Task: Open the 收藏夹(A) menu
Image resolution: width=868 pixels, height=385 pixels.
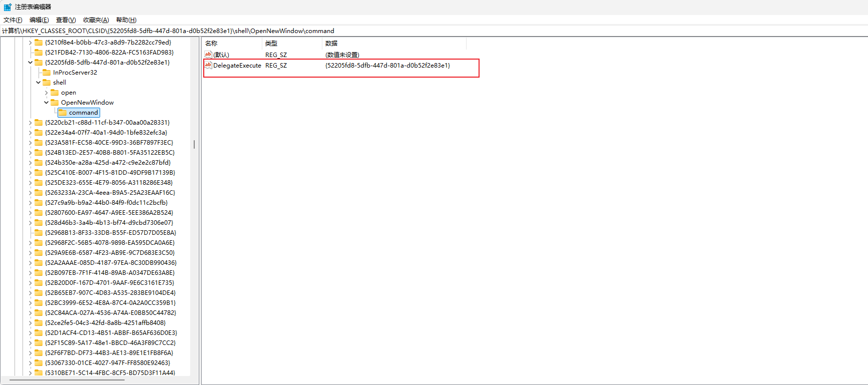Action: point(96,20)
